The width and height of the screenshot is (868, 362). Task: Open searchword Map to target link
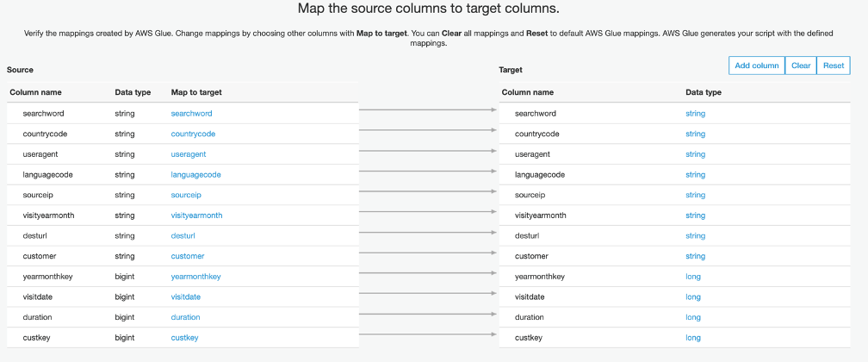191,114
